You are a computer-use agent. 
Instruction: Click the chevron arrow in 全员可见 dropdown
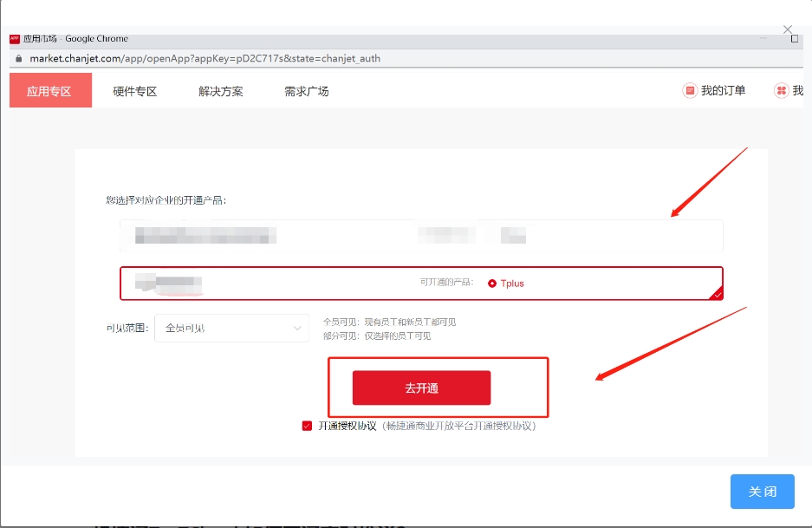(297, 328)
